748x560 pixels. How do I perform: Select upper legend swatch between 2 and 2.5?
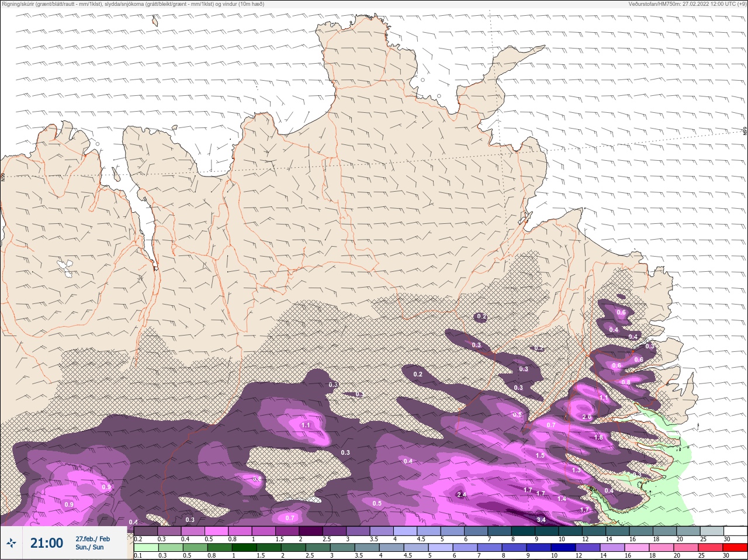(312, 531)
